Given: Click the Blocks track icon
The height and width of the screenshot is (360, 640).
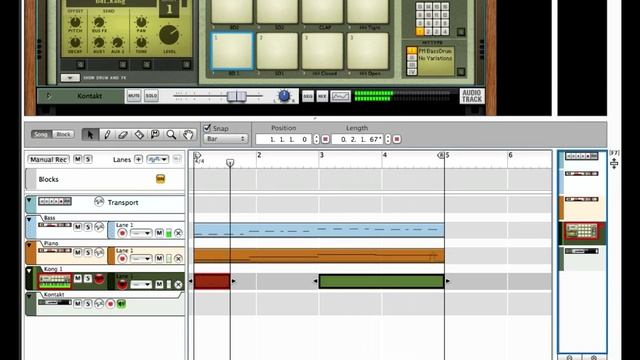Looking at the screenshot, I should pyautogui.click(x=160, y=179).
